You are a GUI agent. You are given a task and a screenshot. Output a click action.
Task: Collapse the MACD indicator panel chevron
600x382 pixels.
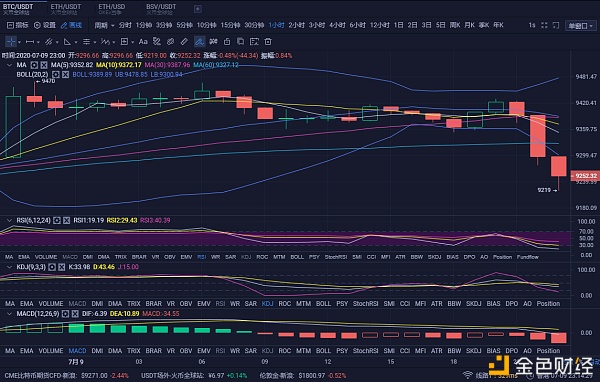9,314
